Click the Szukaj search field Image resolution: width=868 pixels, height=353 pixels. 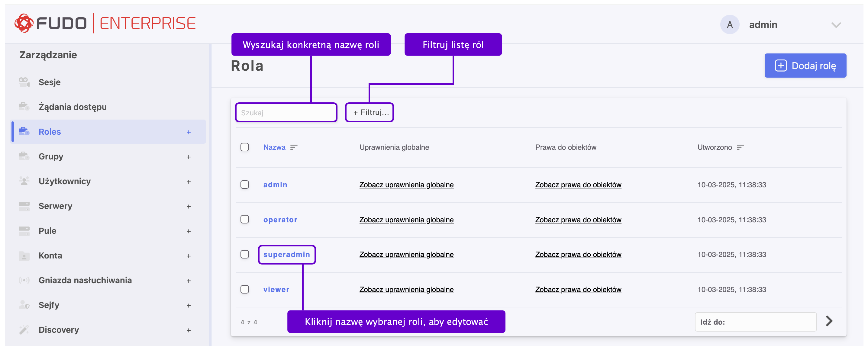pyautogui.click(x=286, y=113)
